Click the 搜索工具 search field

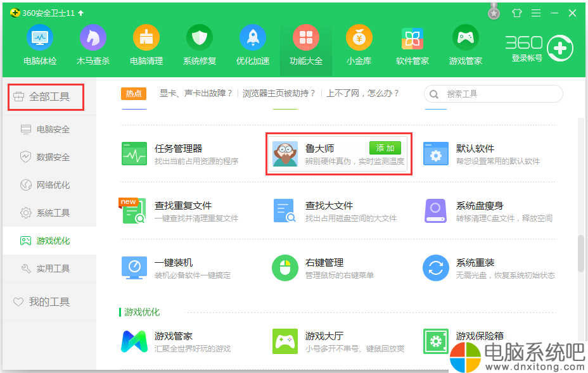tap(494, 94)
